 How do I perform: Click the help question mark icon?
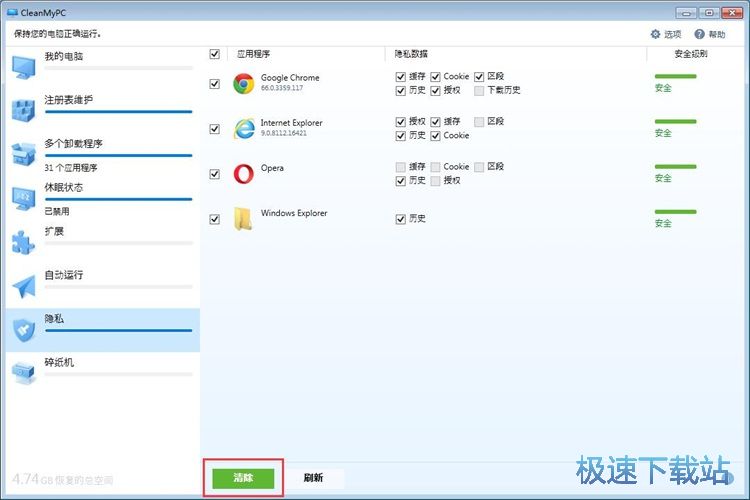click(x=699, y=34)
